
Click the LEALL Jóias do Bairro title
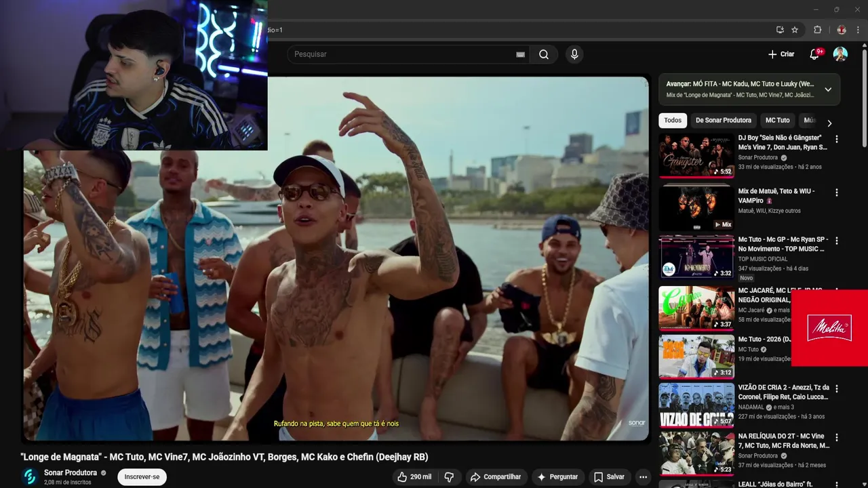point(775,485)
